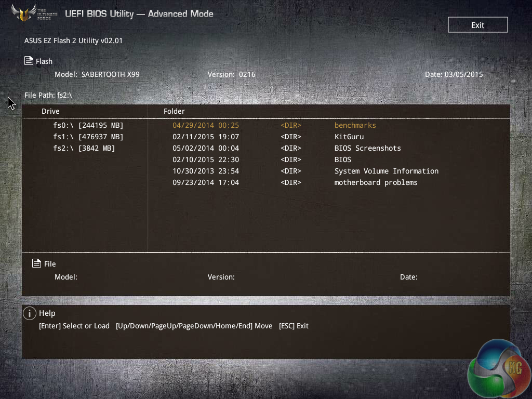Click the date 10/30/2013 23:54
532x399 pixels.
(x=206, y=171)
